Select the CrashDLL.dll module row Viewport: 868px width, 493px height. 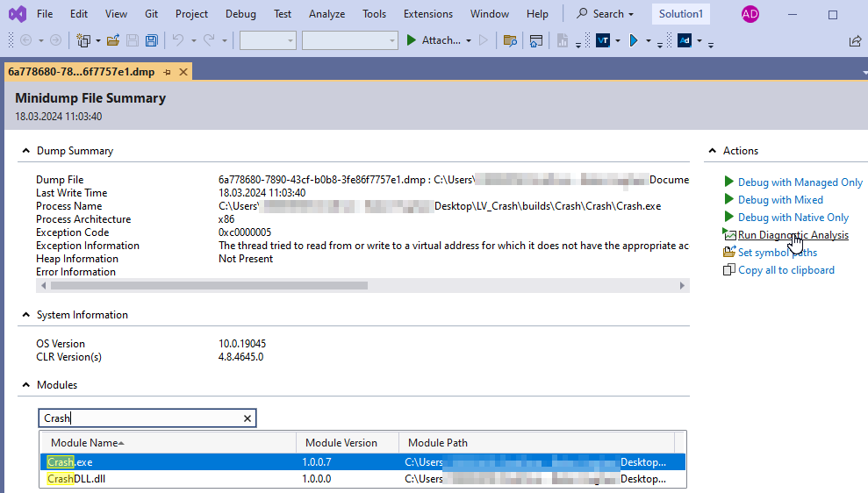(x=176, y=479)
